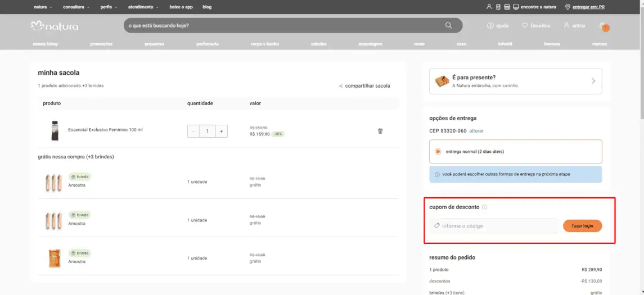Click the entrar text link
This screenshot has width=644, height=295.
579,25
